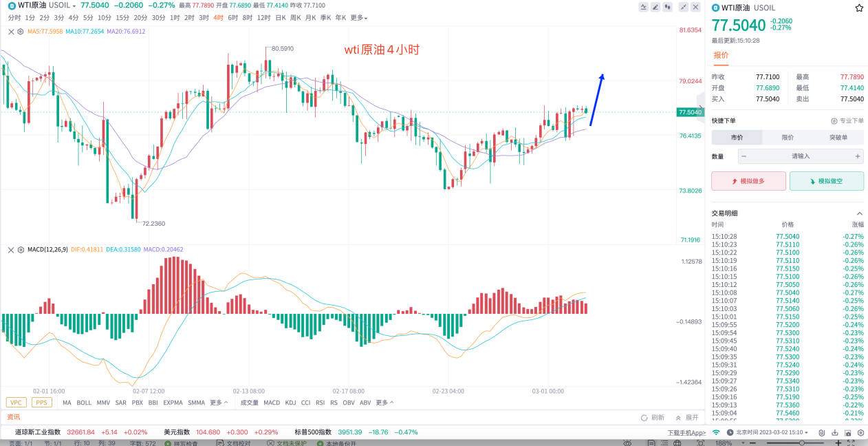Decrease quantity with the minus stepper
The height and width of the screenshot is (446, 868).
(x=744, y=156)
